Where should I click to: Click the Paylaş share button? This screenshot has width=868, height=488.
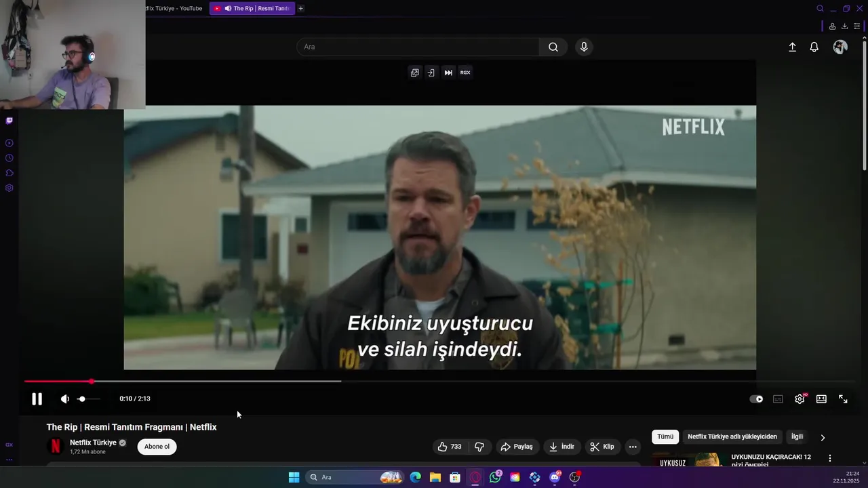[x=517, y=447]
